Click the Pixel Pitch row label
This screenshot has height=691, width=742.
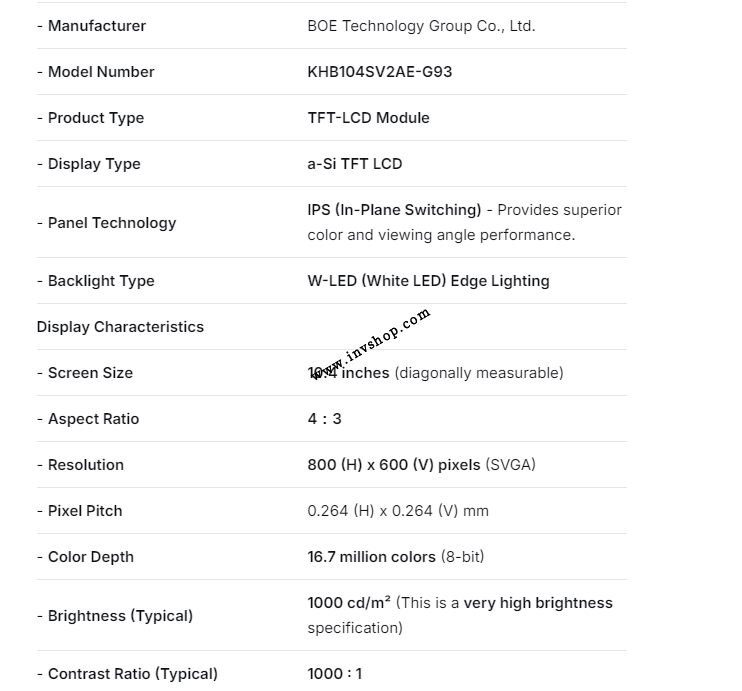click(x=85, y=511)
